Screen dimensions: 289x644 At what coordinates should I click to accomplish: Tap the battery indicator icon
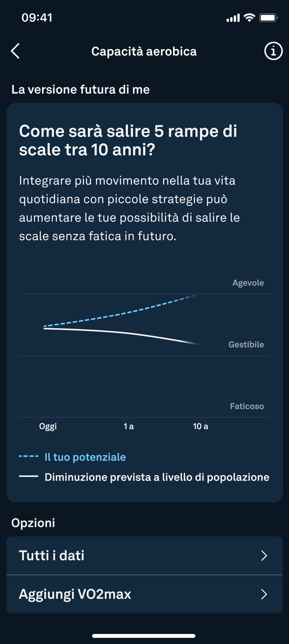click(268, 18)
